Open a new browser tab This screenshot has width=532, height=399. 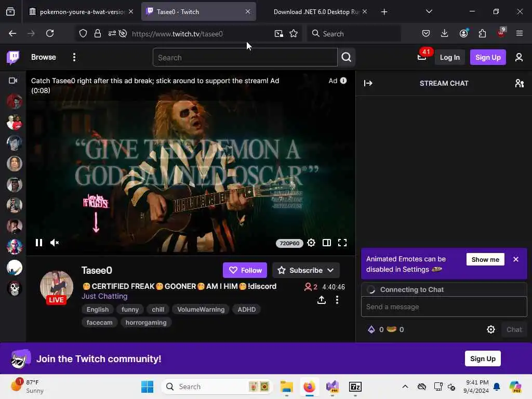click(384, 12)
